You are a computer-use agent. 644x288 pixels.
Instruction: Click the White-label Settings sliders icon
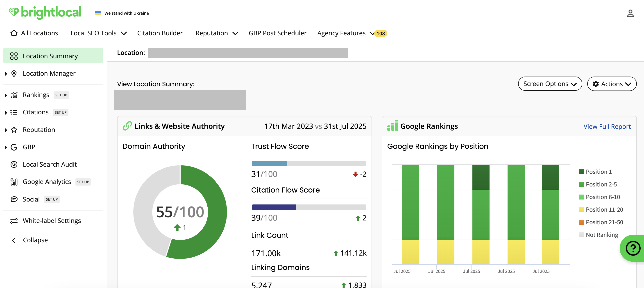tap(14, 221)
